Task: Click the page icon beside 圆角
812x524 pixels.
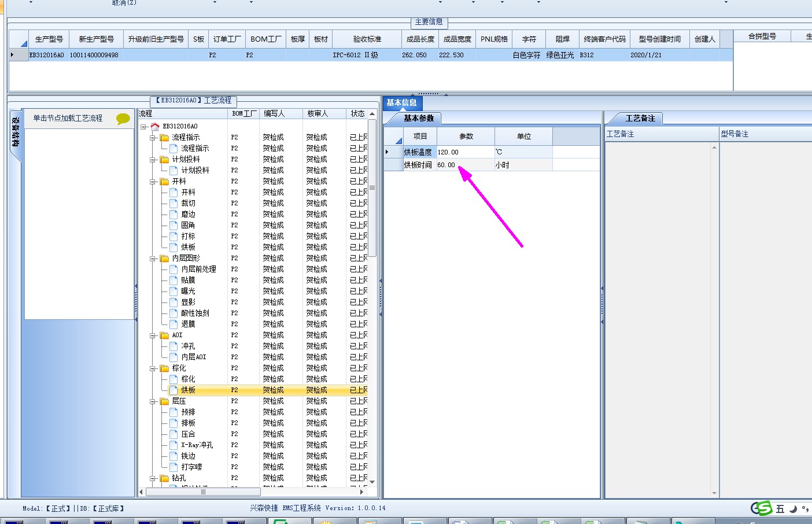Action: [x=174, y=225]
